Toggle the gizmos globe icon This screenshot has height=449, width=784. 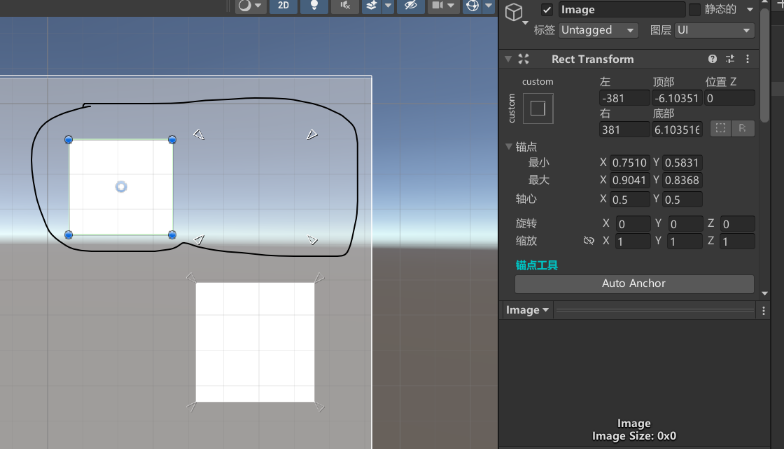pos(472,6)
